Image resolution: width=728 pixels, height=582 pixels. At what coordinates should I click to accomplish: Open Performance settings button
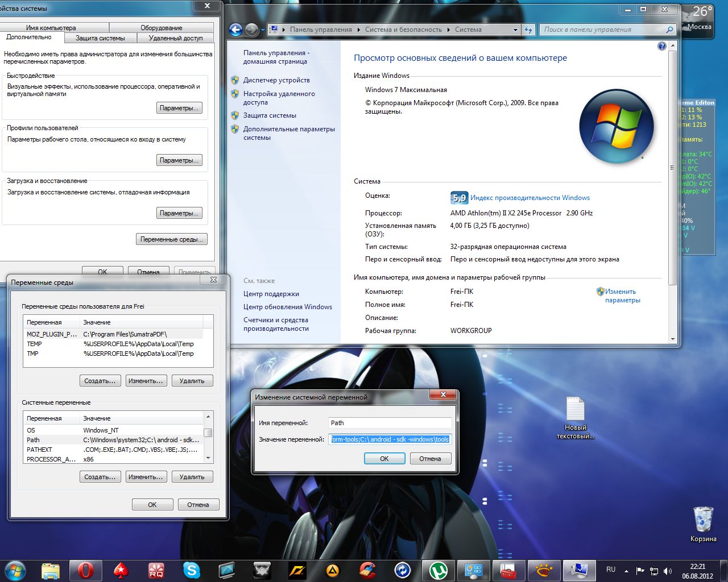tap(179, 108)
